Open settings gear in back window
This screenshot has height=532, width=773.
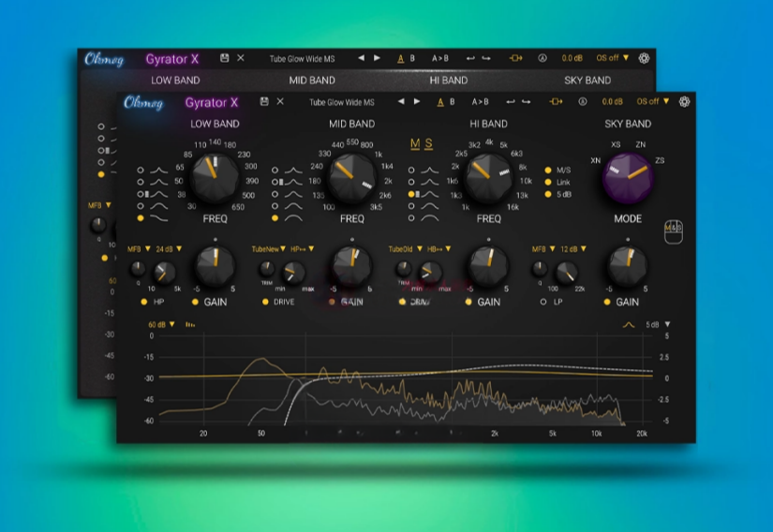coord(644,58)
